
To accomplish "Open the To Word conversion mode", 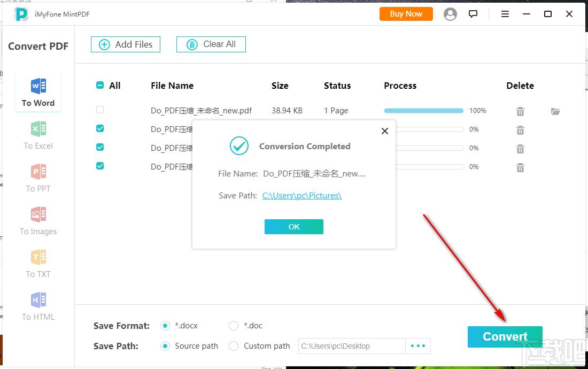I will 38,93.
